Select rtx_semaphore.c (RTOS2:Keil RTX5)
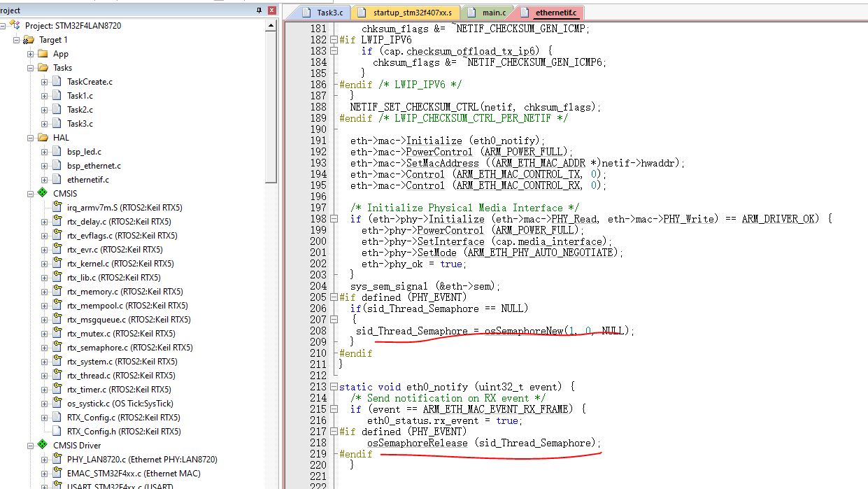The width and height of the screenshot is (868, 489). pyautogui.click(x=130, y=348)
